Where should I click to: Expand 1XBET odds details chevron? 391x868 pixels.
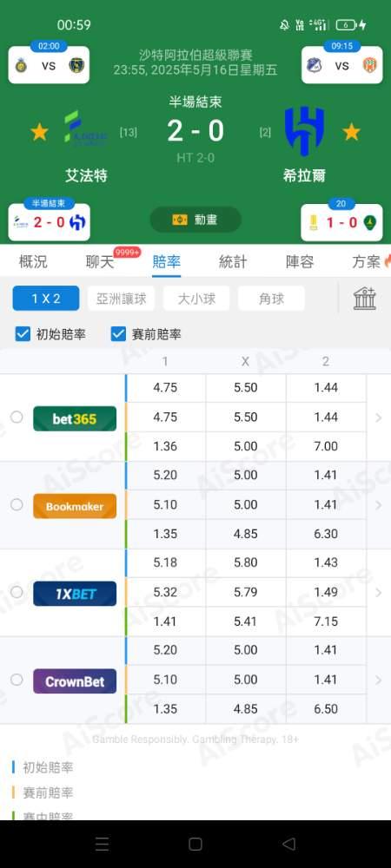(x=379, y=593)
